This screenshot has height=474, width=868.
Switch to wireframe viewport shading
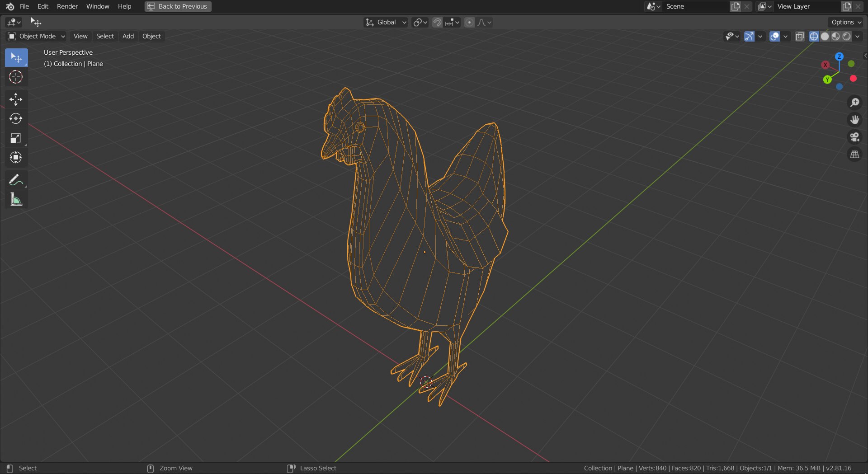click(814, 36)
